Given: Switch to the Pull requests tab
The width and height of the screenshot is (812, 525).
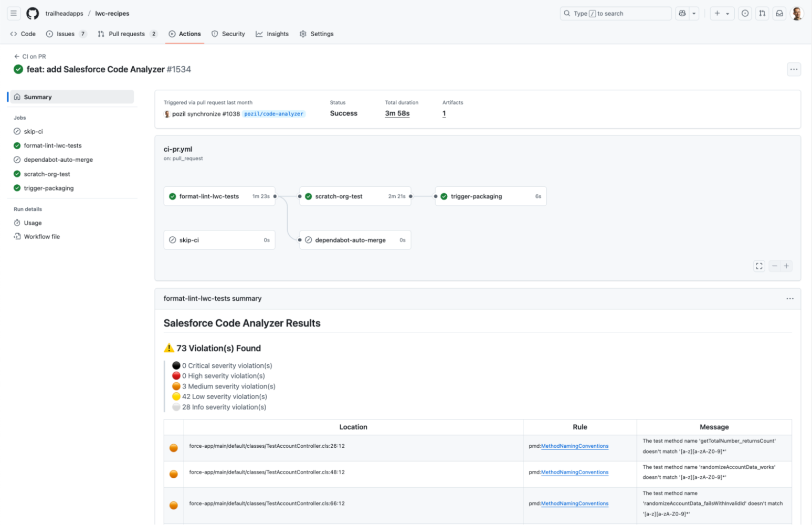Looking at the screenshot, I should [x=127, y=34].
